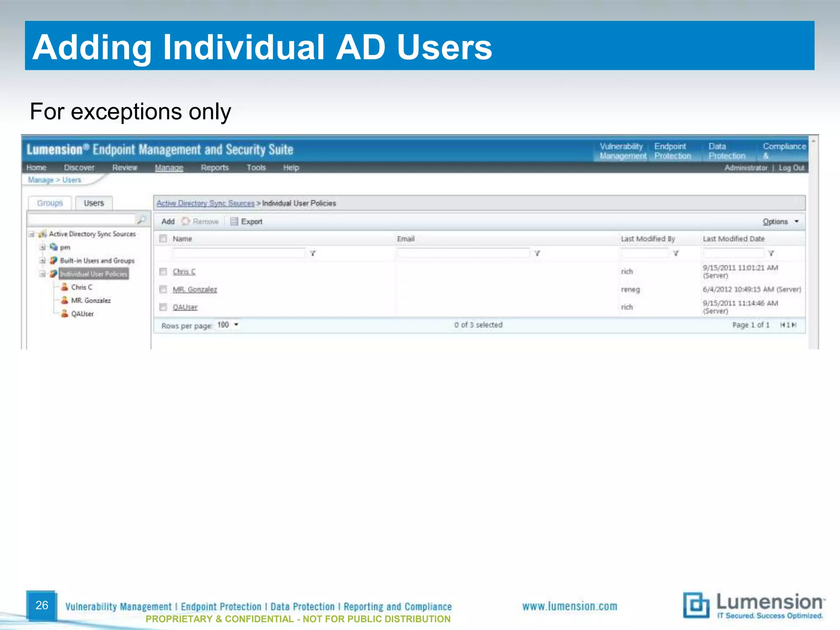This screenshot has height=630, width=840.
Task: Open the Manage menu
Action: point(169,167)
